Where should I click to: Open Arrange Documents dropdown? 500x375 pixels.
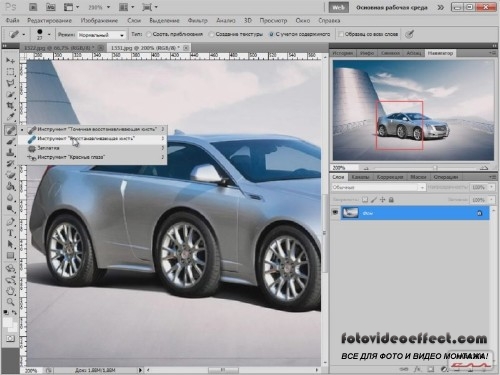pos(127,7)
